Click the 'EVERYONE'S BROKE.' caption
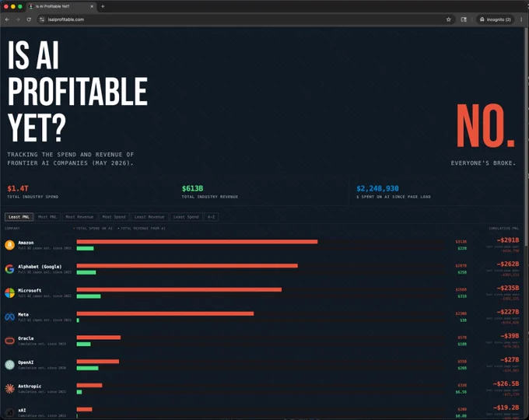Image resolution: width=529 pixels, height=420 pixels. (483, 163)
